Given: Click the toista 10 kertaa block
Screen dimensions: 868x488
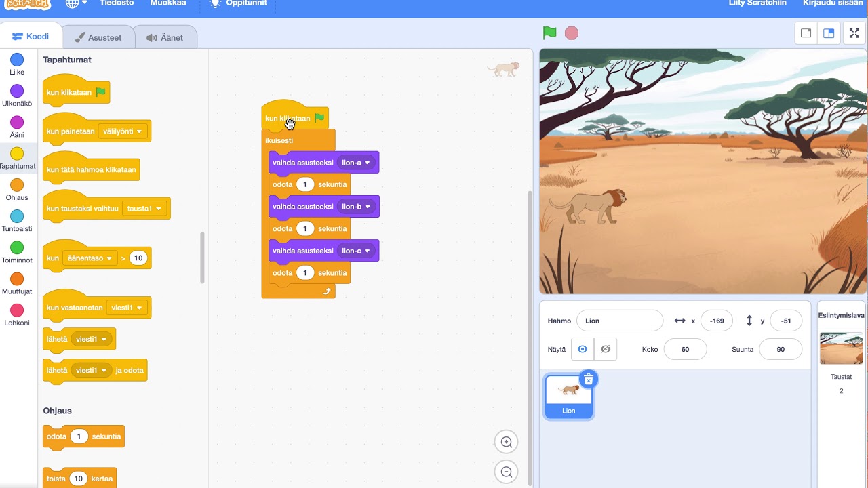Looking at the screenshot, I should click(x=79, y=478).
